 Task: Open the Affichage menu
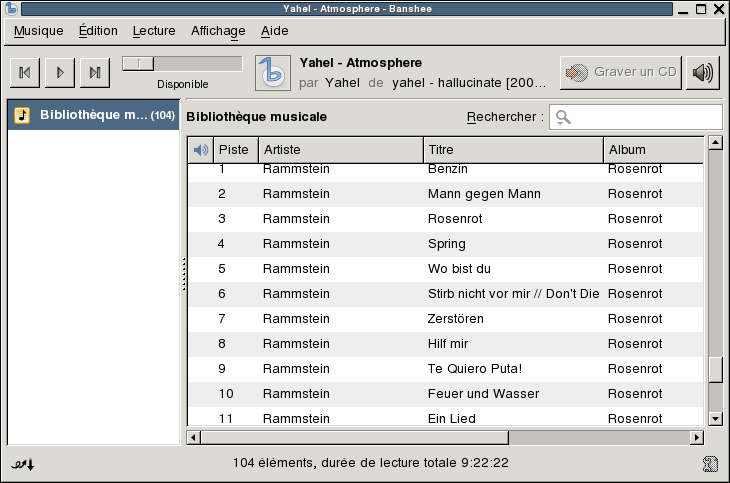point(218,31)
